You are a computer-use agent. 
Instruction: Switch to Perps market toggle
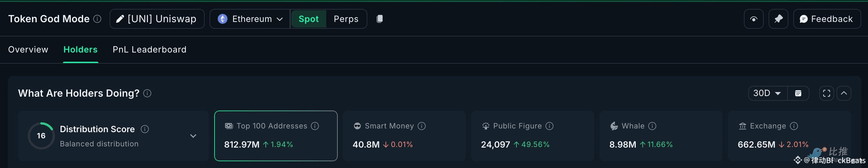pyautogui.click(x=346, y=19)
